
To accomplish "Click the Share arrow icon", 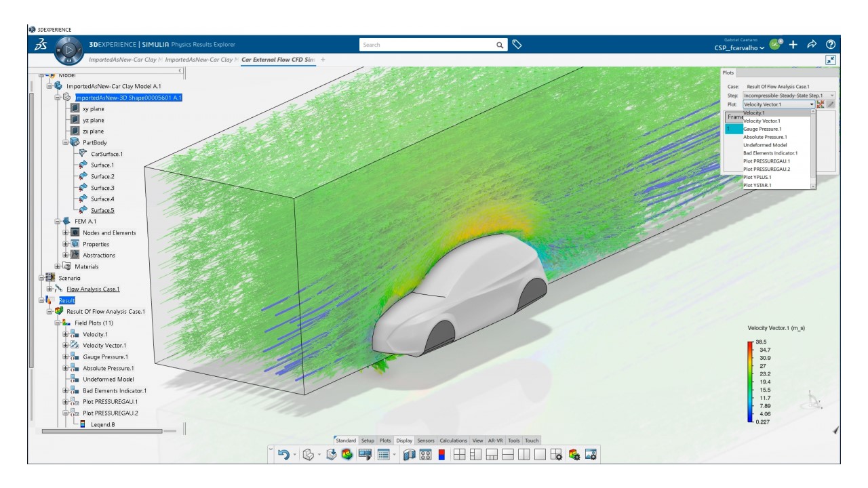I will 812,45.
